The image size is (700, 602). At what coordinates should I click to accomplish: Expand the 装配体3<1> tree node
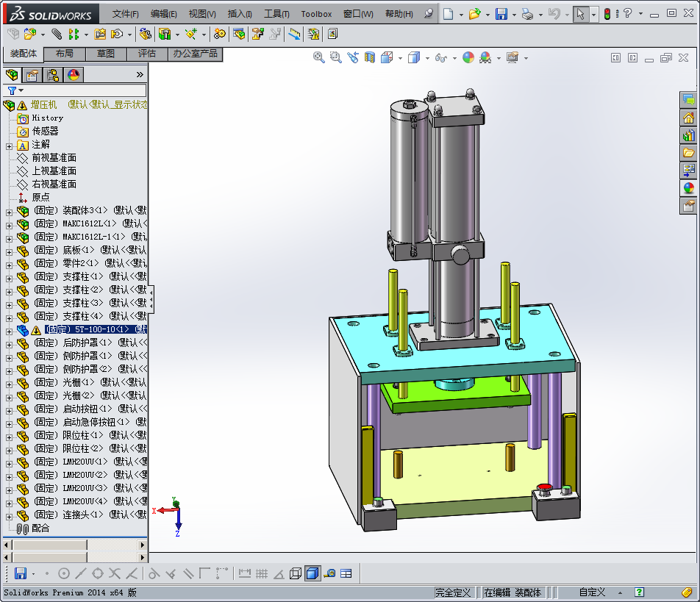coord(9,212)
